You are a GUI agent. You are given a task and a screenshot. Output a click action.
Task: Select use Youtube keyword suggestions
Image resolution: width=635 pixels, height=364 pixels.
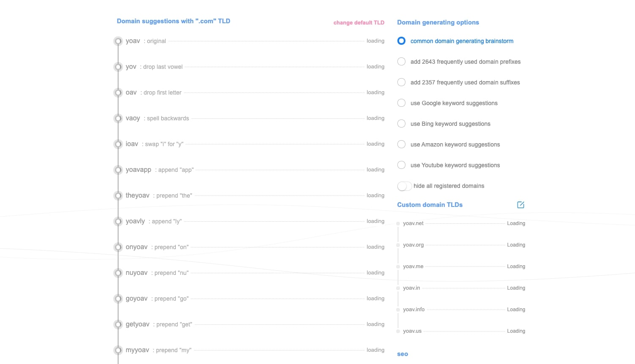point(402,165)
